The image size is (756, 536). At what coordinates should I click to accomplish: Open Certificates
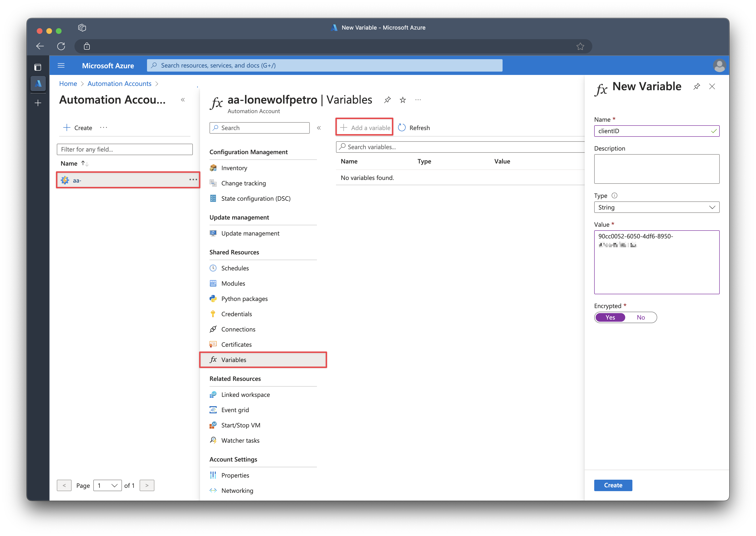236,344
